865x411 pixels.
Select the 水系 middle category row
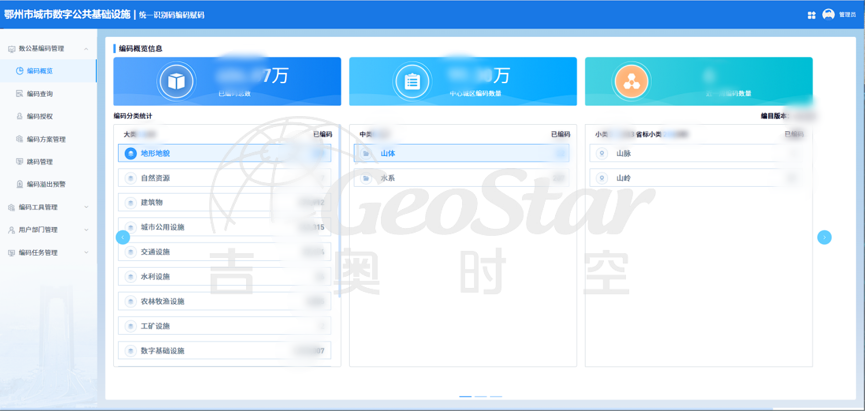[x=461, y=178]
